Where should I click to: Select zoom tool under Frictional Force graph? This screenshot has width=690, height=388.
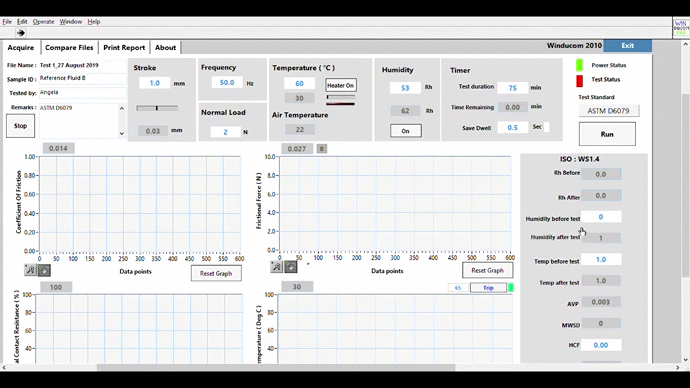tap(276, 266)
